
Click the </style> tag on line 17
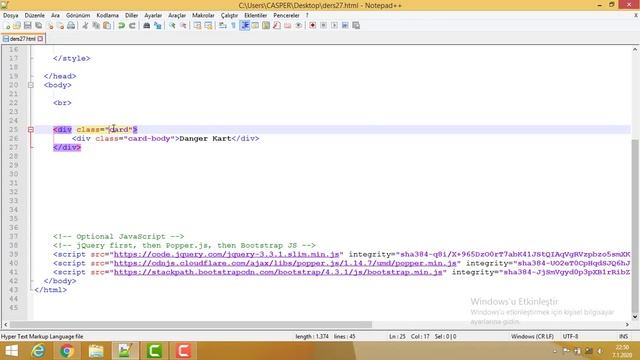[71, 58]
